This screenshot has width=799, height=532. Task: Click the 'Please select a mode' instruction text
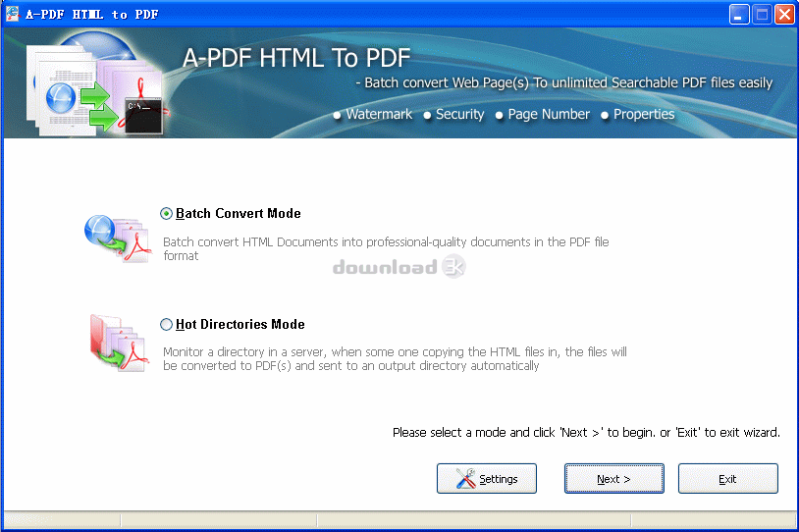coord(586,433)
